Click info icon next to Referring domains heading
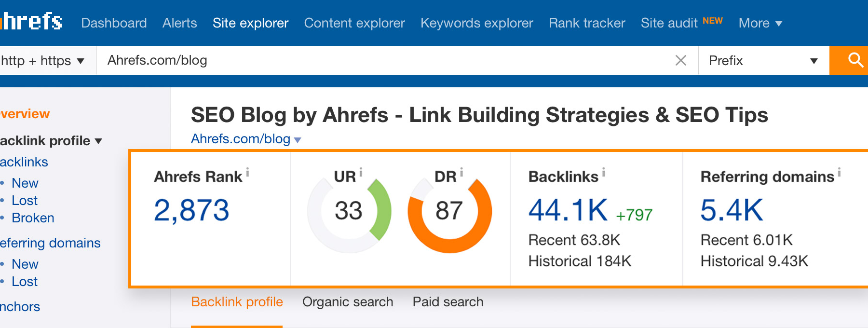The width and height of the screenshot is (868, 328). 839,172
